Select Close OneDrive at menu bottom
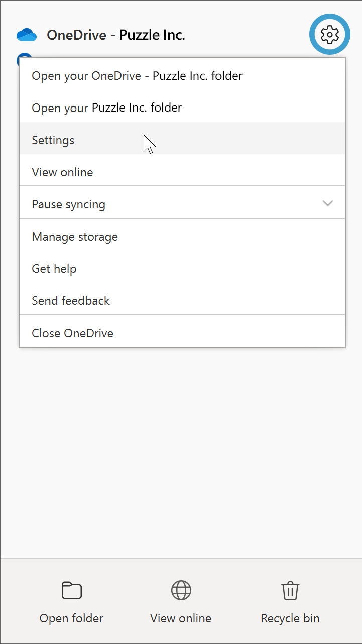 tap(72, 333)
